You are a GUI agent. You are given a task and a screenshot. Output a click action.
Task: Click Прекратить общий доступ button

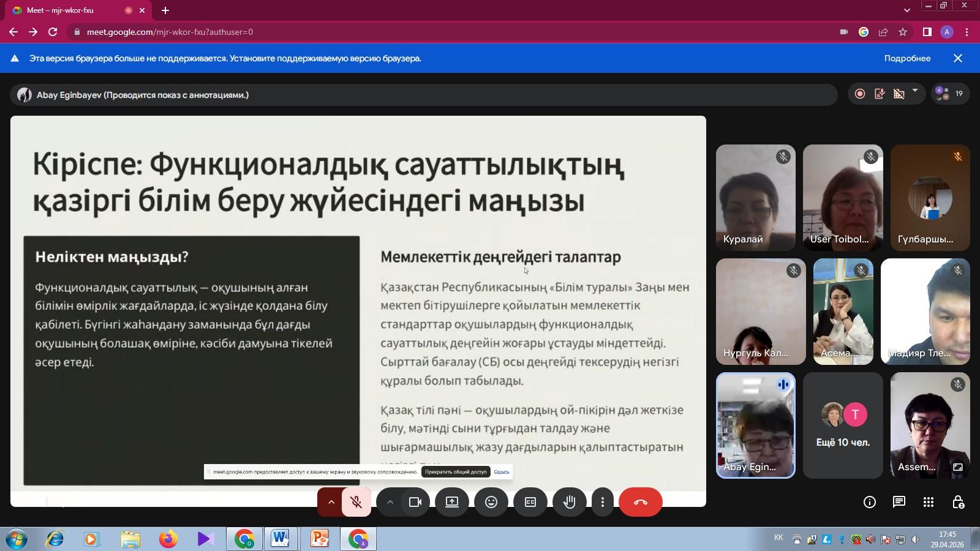point(456,471)
